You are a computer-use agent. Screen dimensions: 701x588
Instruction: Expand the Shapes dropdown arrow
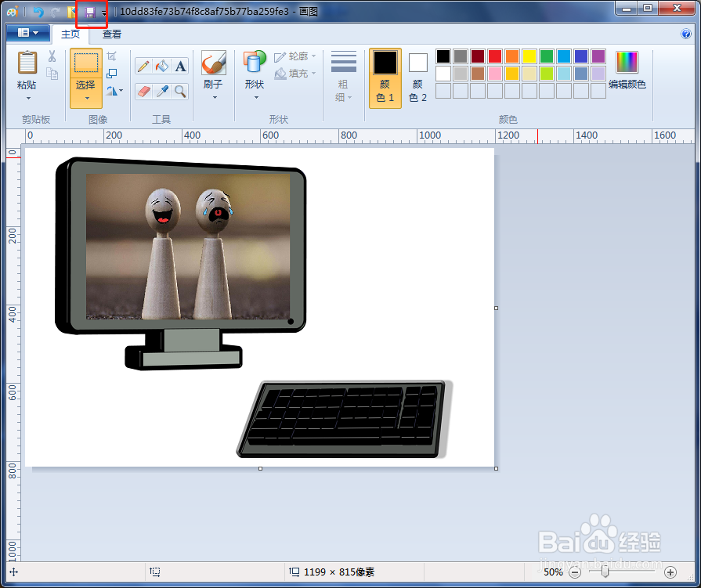256,97
